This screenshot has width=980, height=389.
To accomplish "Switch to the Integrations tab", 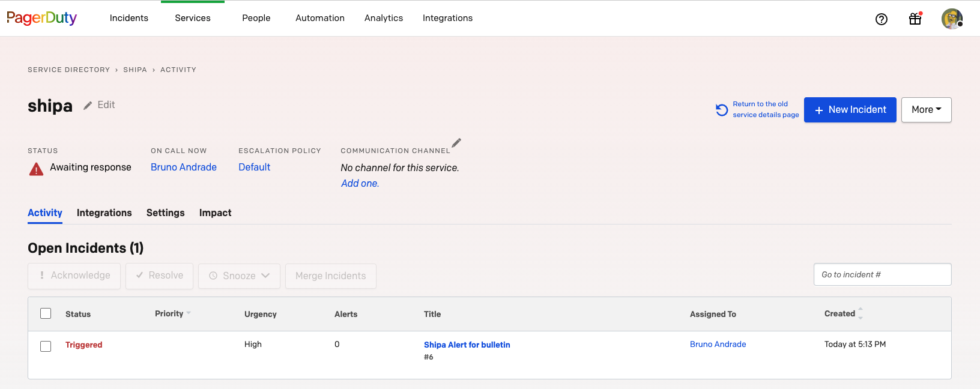I will point(104,213).
